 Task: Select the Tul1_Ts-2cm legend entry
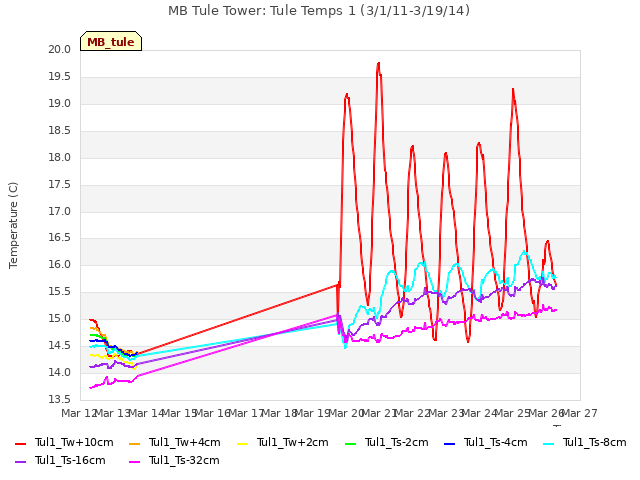(387, 442)
